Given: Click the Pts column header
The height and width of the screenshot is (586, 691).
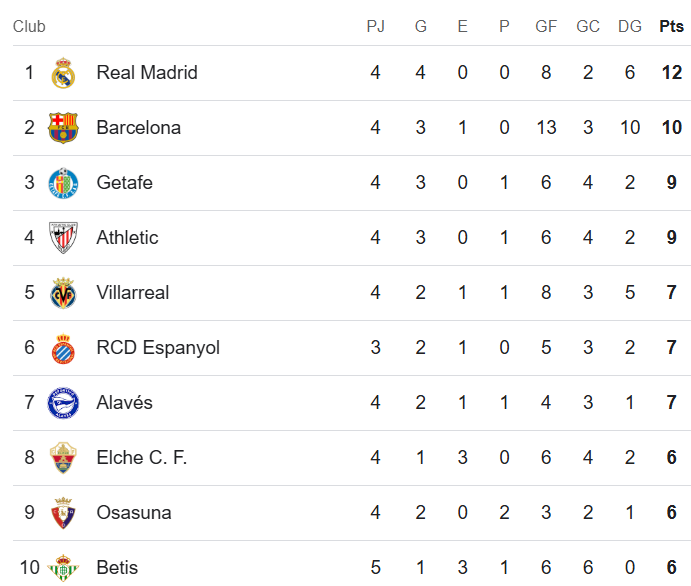Looking at the screenshot, I should click(671, 27).
